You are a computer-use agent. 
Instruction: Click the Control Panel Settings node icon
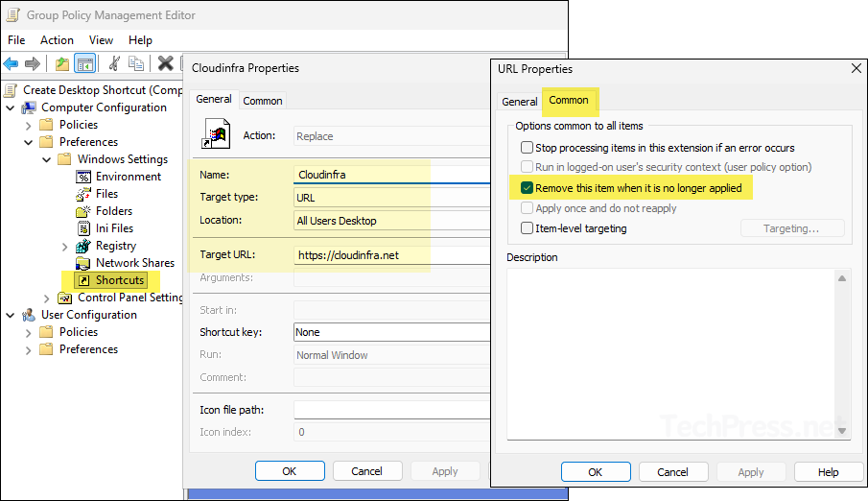point(65,298)
